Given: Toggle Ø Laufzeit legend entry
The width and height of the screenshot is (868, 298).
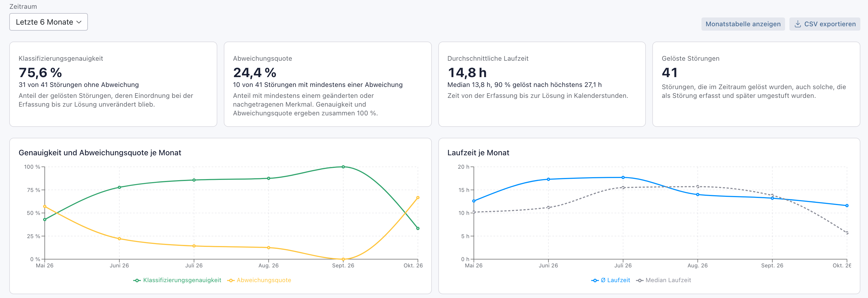Looking at the screenshot, I should (x=611, y=280).
